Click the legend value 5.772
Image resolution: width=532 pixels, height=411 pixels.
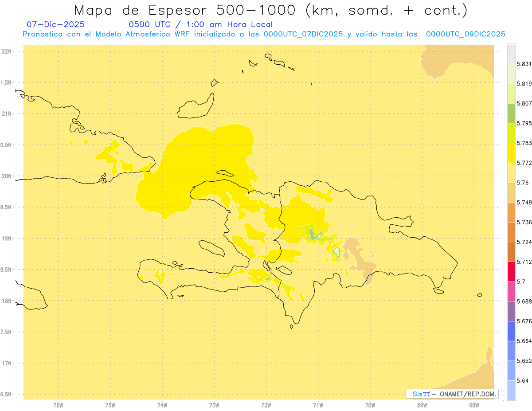tap(524, 163)
